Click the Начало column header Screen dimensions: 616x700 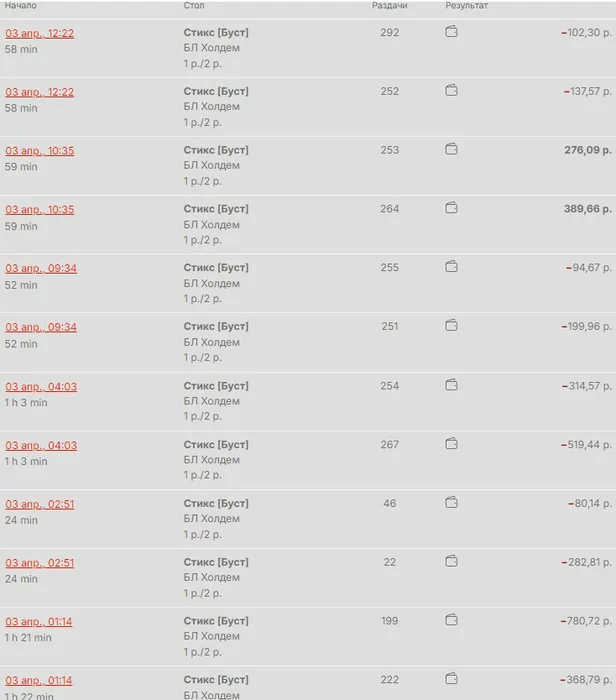20,6
